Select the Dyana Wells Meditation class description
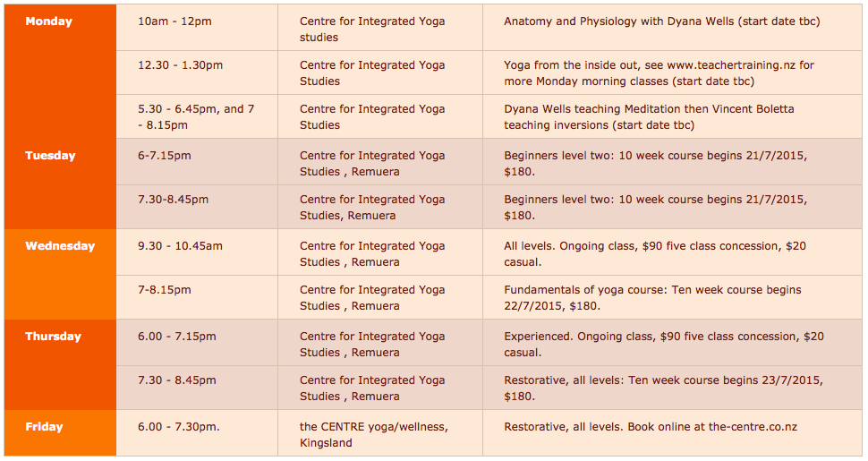Viewport: 868px width, 461px height. tap(649, 117)
